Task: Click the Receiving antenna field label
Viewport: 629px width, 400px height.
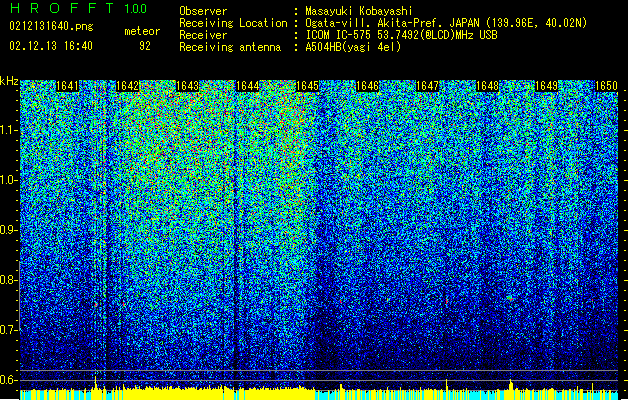Action: 230,47
